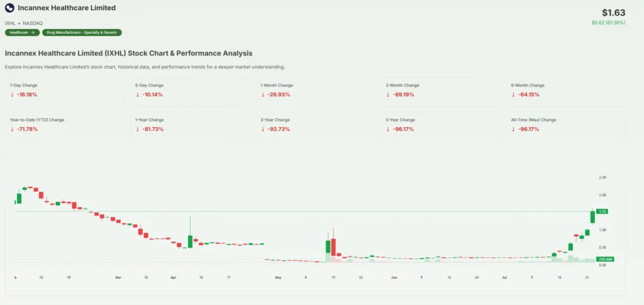Select the 5-Day Change card

click(x=190, y=91)
